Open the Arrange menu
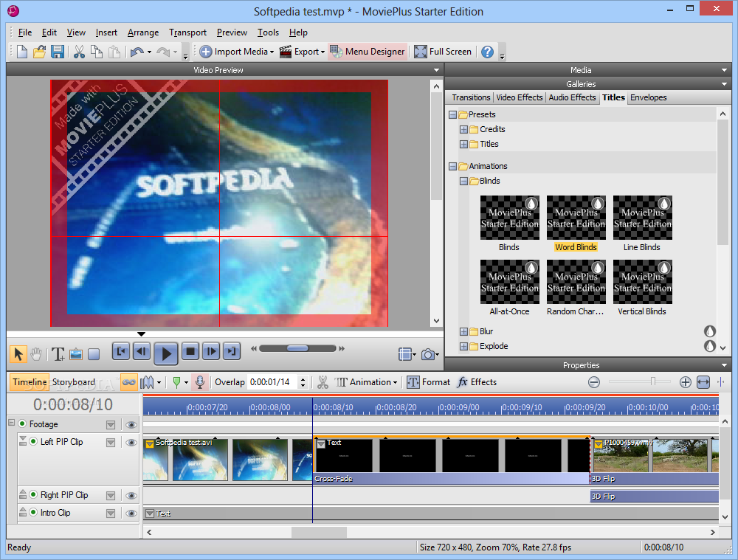This screenshot has width=738, height=560. pos(143,32)
